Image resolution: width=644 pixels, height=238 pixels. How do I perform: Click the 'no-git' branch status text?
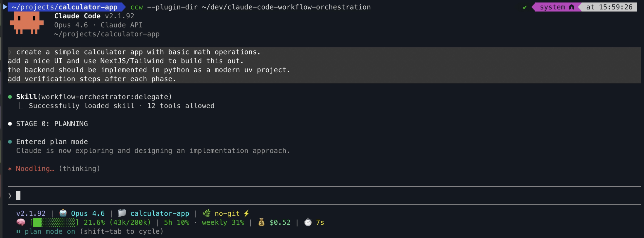point(227,213)
